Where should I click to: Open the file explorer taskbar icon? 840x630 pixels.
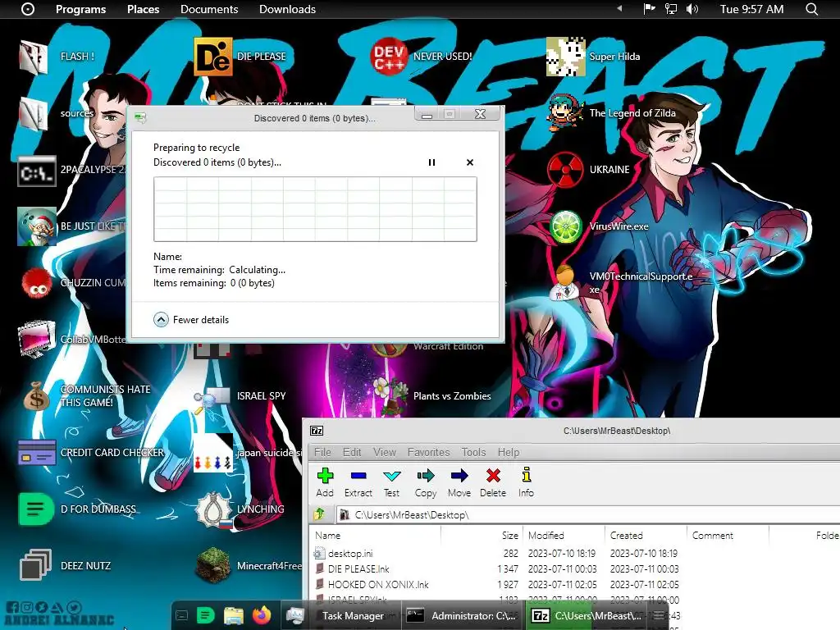pyautogui.click(x=234, y=615)
